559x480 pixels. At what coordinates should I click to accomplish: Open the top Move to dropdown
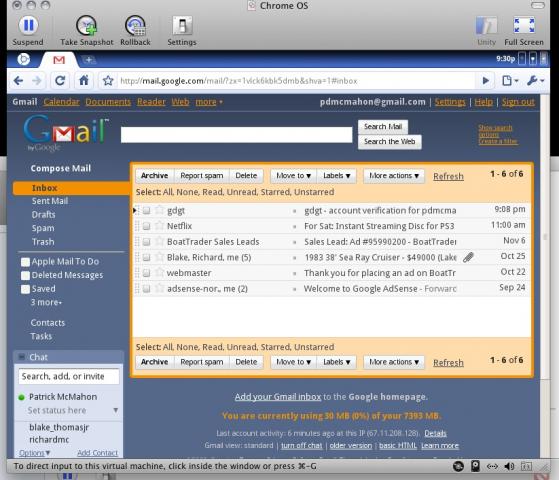pyautogui.click(x=293, y=176)
